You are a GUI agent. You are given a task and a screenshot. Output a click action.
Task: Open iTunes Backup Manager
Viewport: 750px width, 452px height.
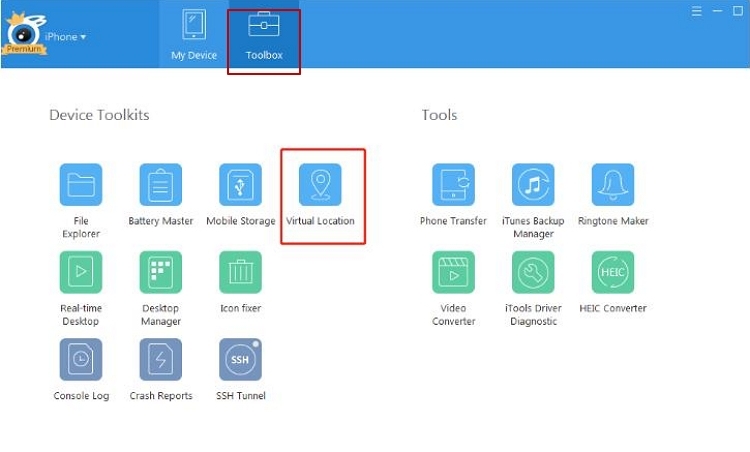(x=533, y=185)
